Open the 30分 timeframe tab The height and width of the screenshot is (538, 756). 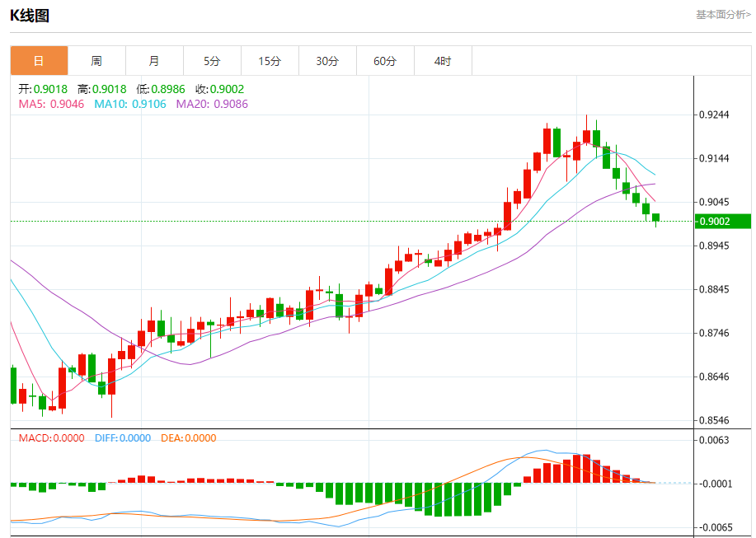click(x=328, y=61)
